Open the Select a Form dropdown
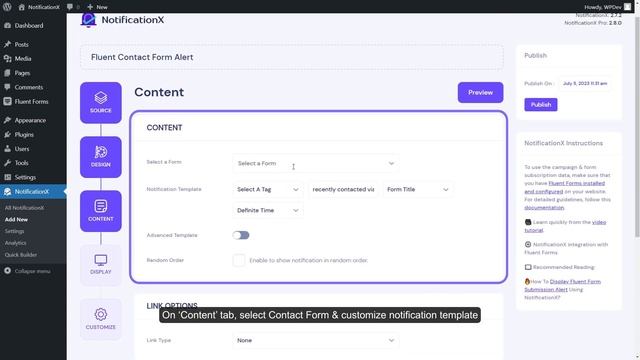The height and width of the screenshot is (360, 640). point(316,163)
